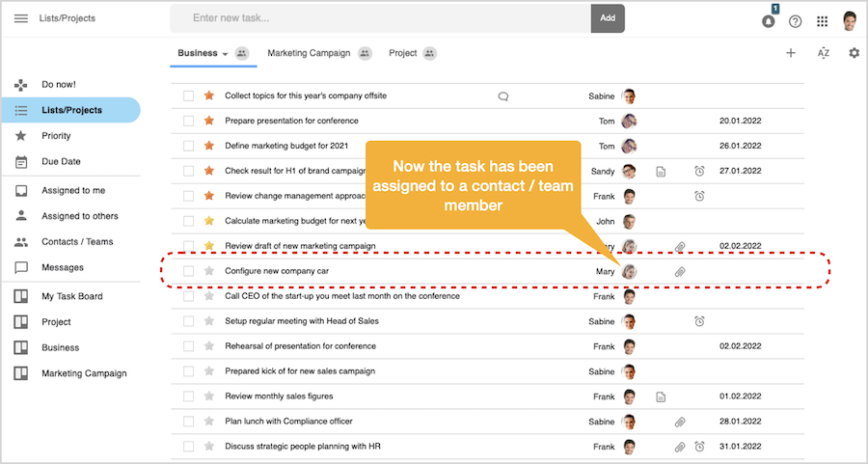Open the hamburger menu icon
The width and height of the screenshot is (868, 464).
pyautogui.click(x=20, y=18)
